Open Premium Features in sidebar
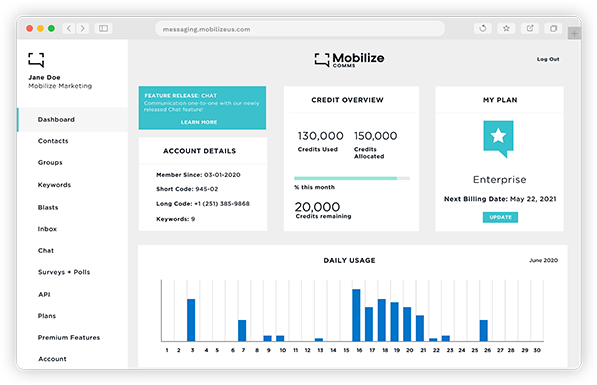The height and width of the screenshot is (385, 597). click(x=69, y=338)
